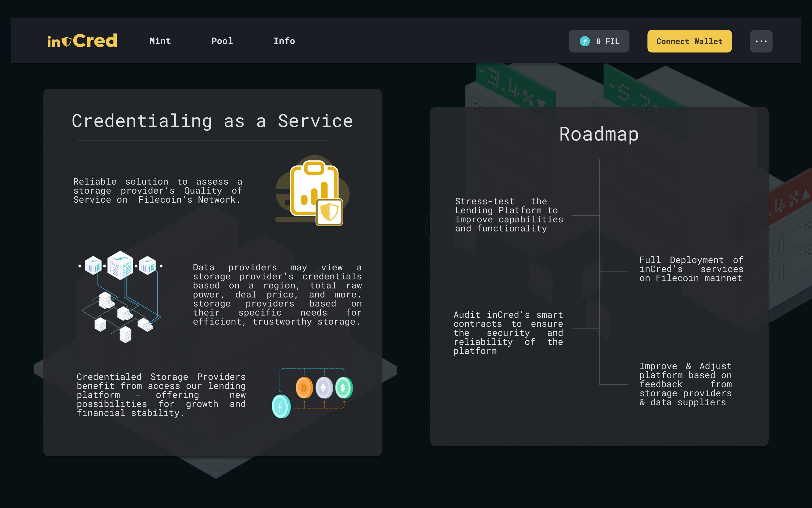812x508 pixels.
Task: Click the inCred logo
Action: pos(82,41)
